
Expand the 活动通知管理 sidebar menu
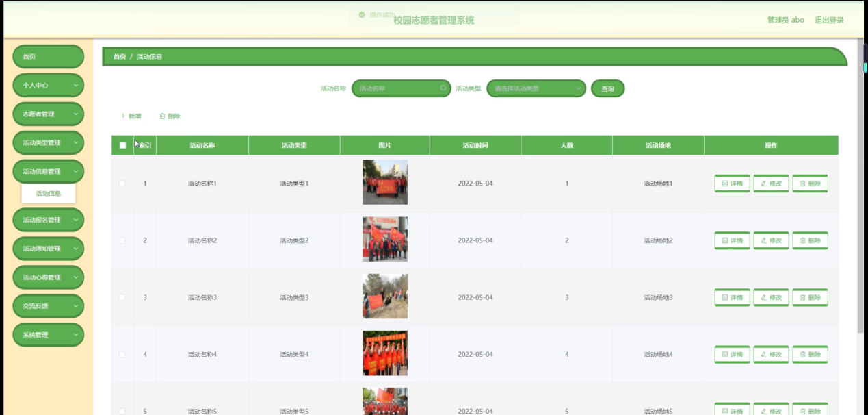tap(49, 249)
